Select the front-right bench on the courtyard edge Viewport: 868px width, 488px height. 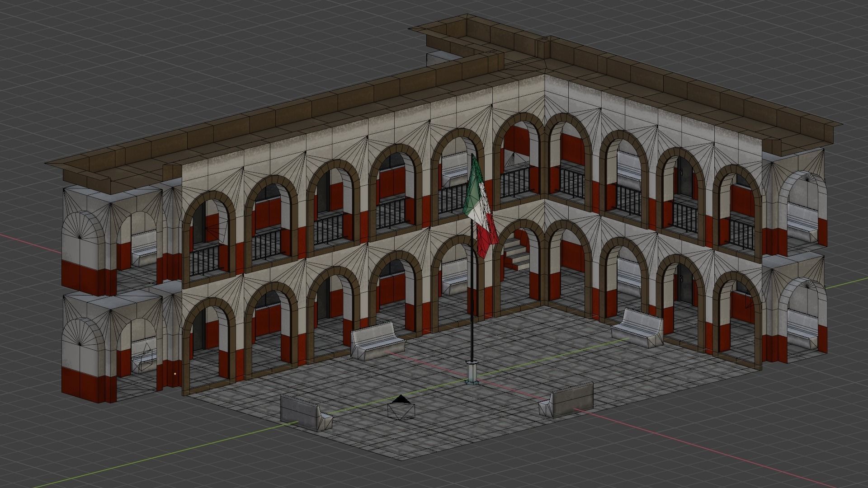click(566, 400)
